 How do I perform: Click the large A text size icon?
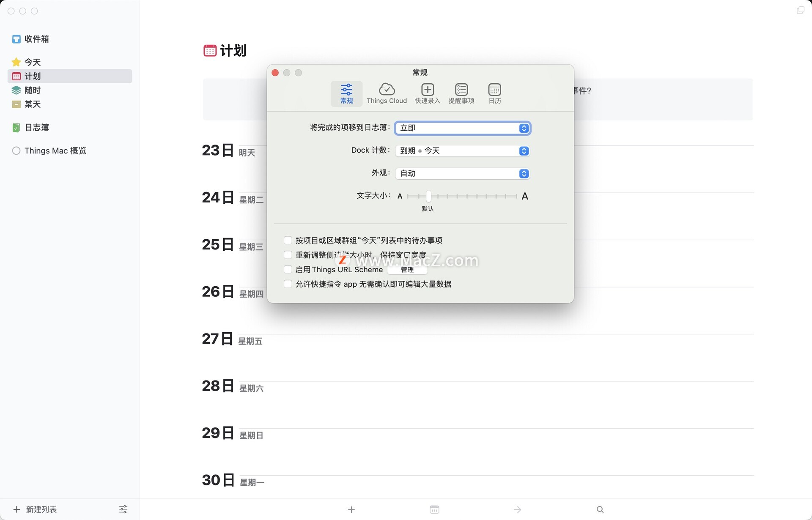[525, 196]
